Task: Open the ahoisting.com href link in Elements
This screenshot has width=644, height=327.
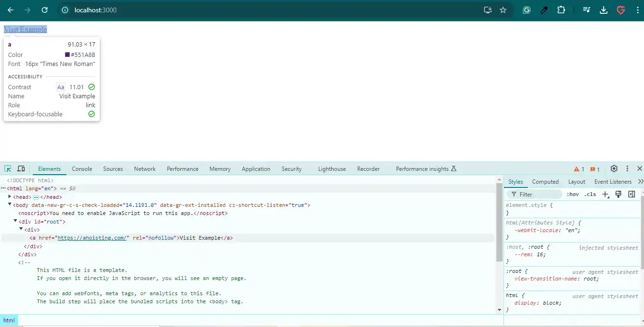Action: 93,238
